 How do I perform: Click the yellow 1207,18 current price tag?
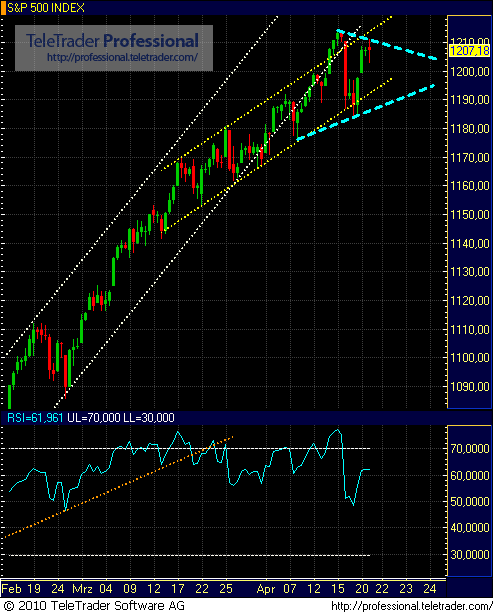pos(470,51)
